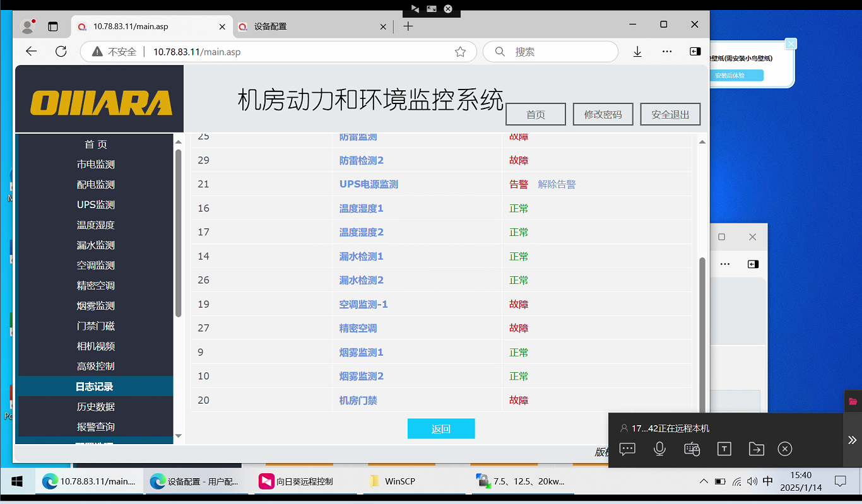The width and height of the screenshot is (862, 504).
Task: Open the UPS电源监测 device link
Action: point(369,184)
